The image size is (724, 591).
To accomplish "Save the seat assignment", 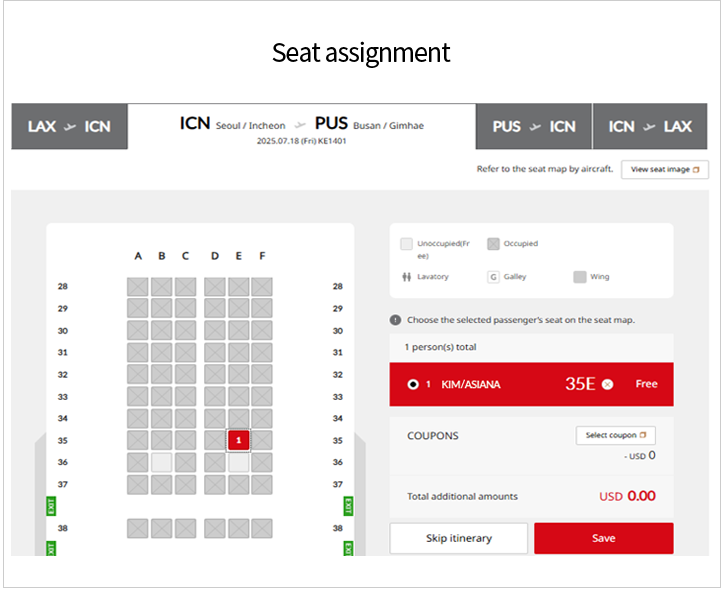I will (x=603, y=538).
